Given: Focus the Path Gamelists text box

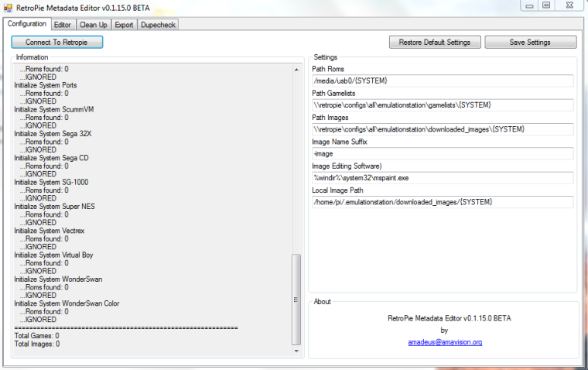Looking at the screenshot, I should [441, 104].
